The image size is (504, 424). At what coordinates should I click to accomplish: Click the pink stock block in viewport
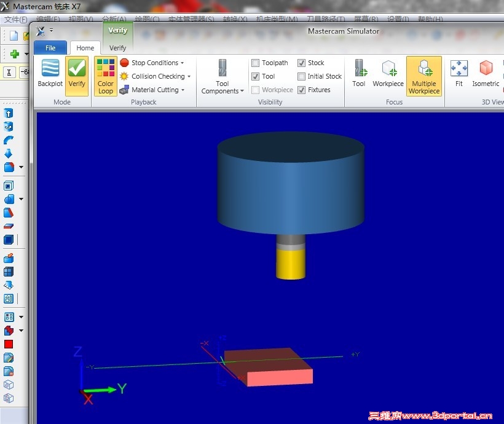pyautogui.click(x=270, y=368)
